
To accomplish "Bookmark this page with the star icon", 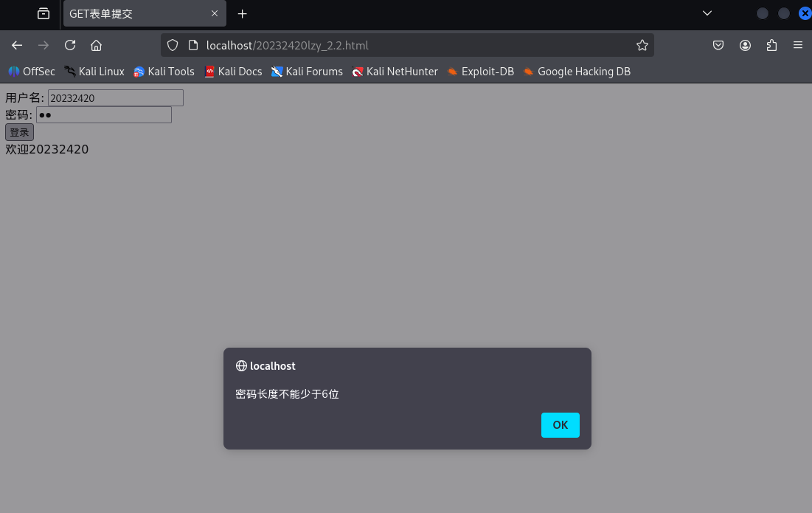I will (x=642, y=45).
